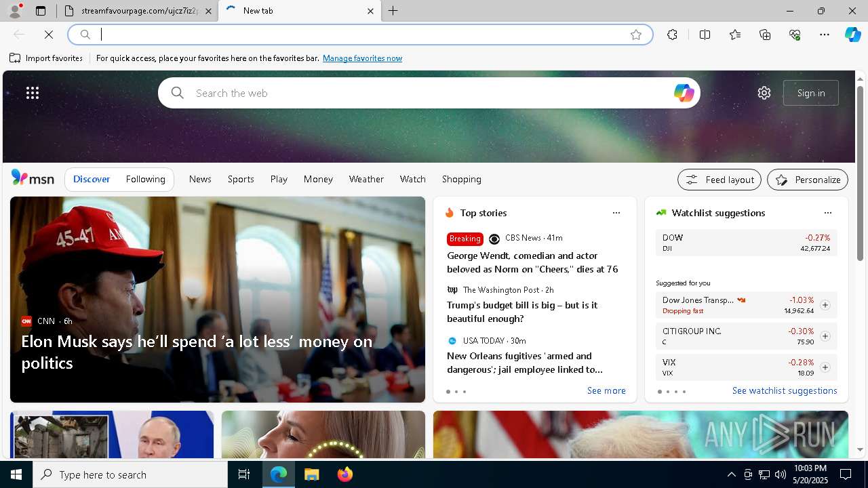Open the Action Center notifications

(846, 474)
